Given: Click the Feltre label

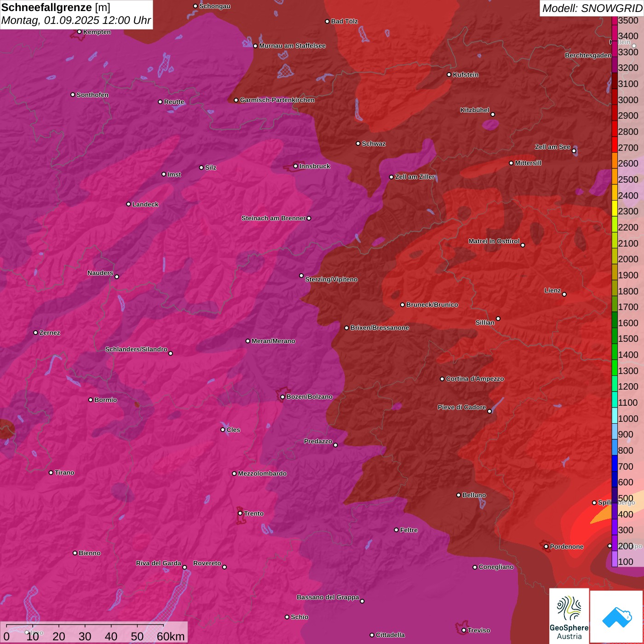Looking at the screenshot, I should [x=409, y=530].
